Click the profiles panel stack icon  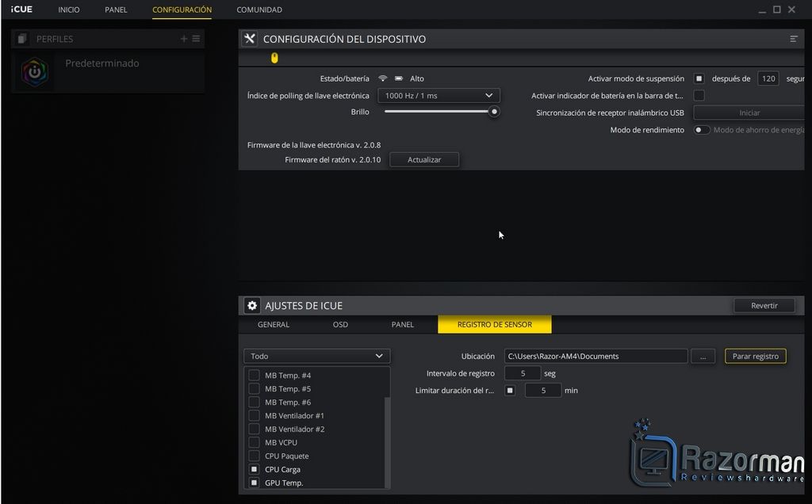click(x=21, y=39)
